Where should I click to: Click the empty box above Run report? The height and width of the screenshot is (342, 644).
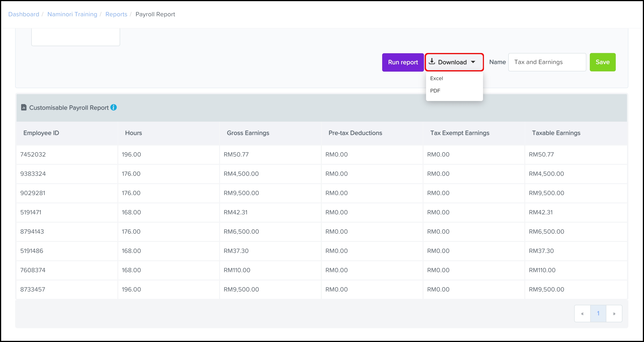[x=76, y=37]
